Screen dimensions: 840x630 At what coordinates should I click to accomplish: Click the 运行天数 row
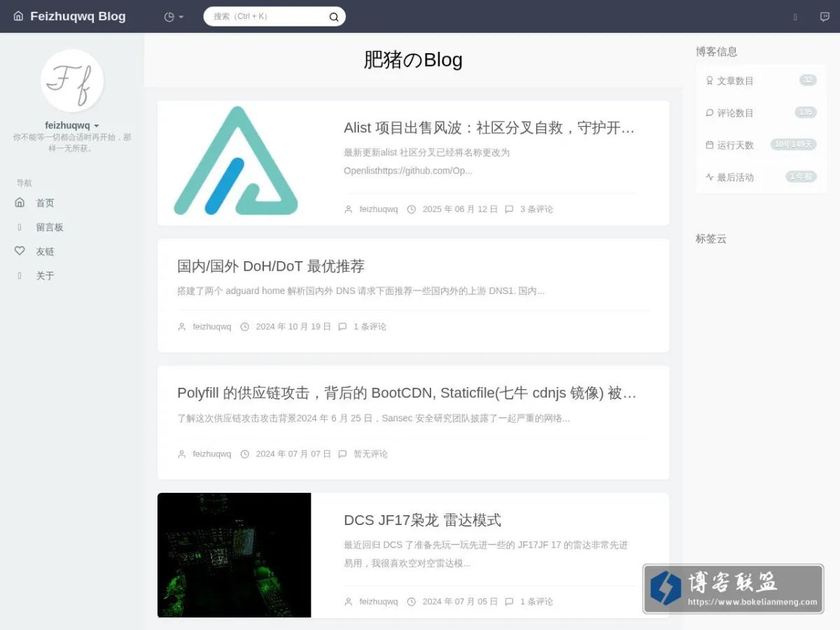point(761,145)
